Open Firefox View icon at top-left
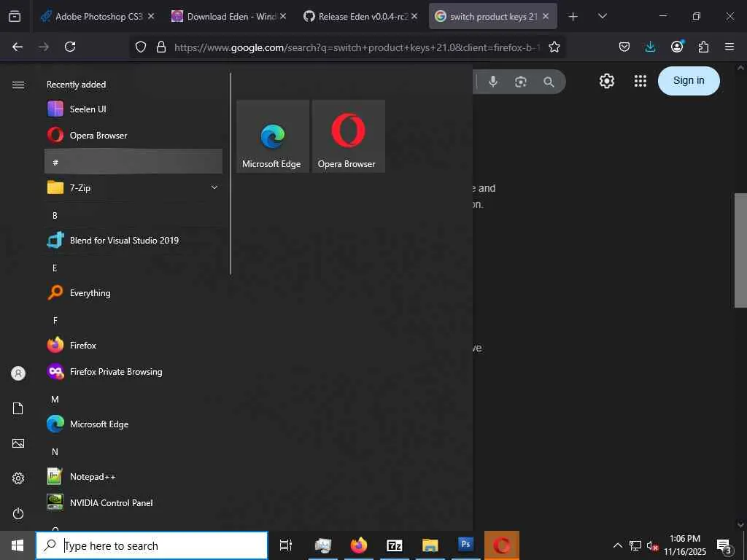Image resolution: width=747 pixels, height=560 pixels. [15, 17]
